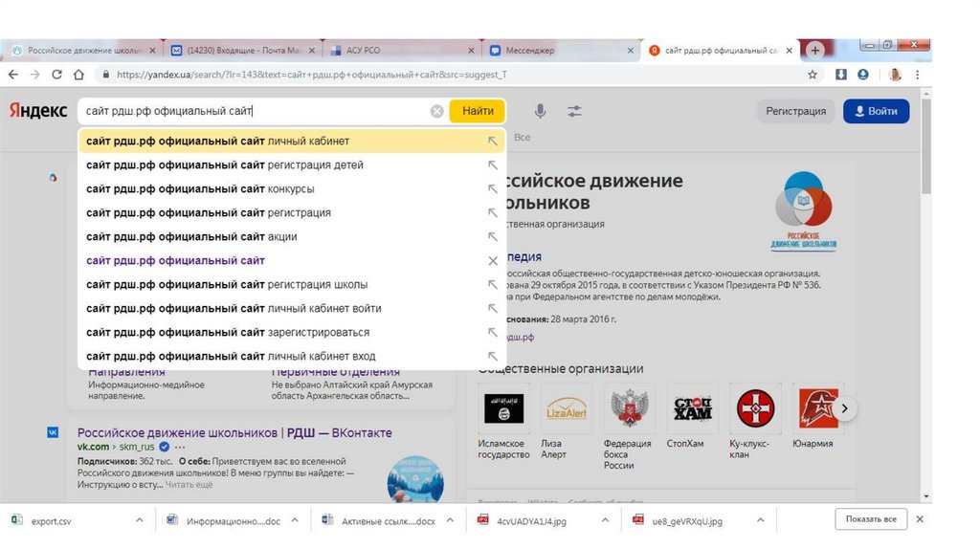
Task: Open the browser home page icon
Action: coord(80,75)
